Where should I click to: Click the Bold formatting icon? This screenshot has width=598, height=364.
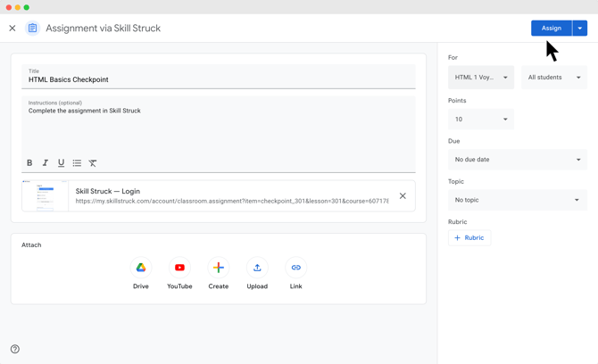(29, 163)
